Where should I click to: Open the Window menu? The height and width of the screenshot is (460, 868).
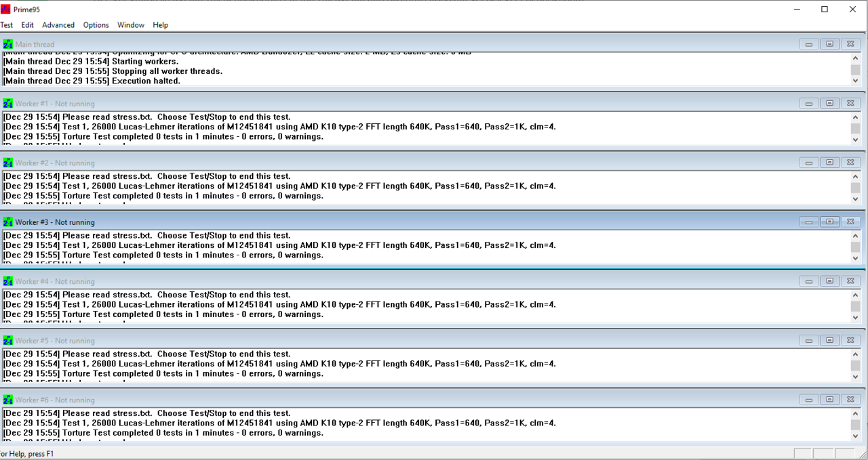click(131, 25)
